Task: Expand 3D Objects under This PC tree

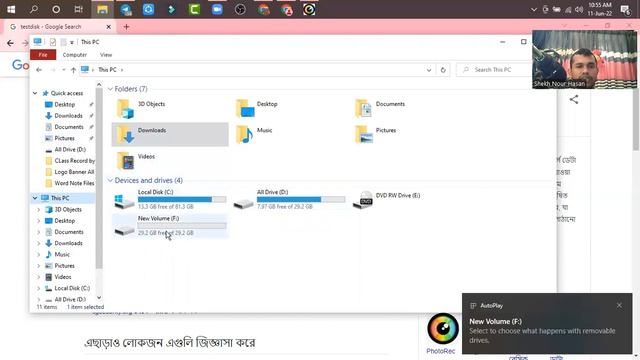Action: click(39, 209)
